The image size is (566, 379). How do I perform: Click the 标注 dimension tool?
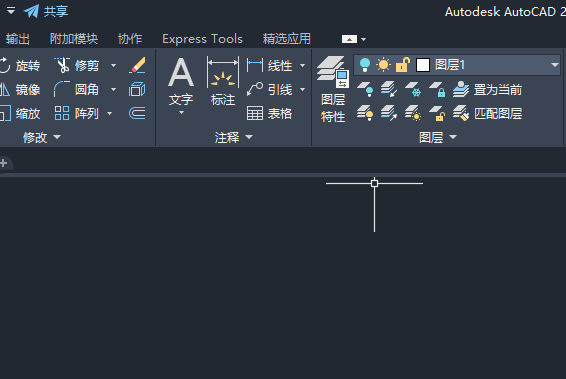(x=223, y=82)
